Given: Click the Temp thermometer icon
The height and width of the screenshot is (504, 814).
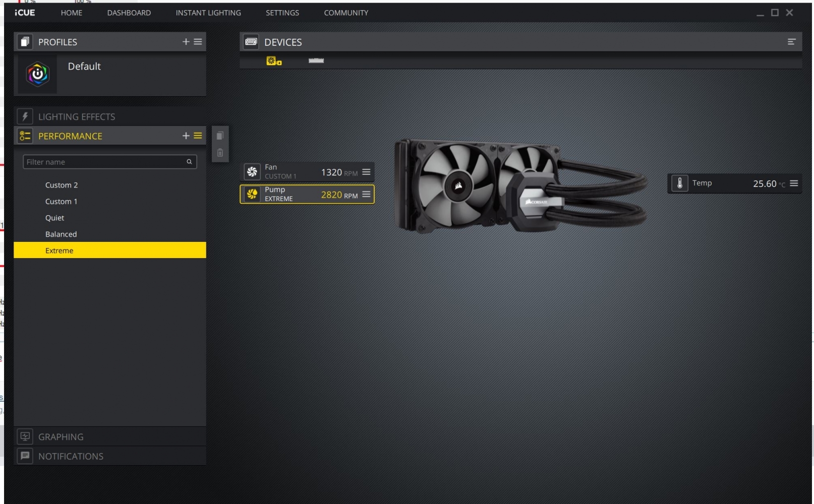Looking at the screenshot, I should [x=679, y=183].
